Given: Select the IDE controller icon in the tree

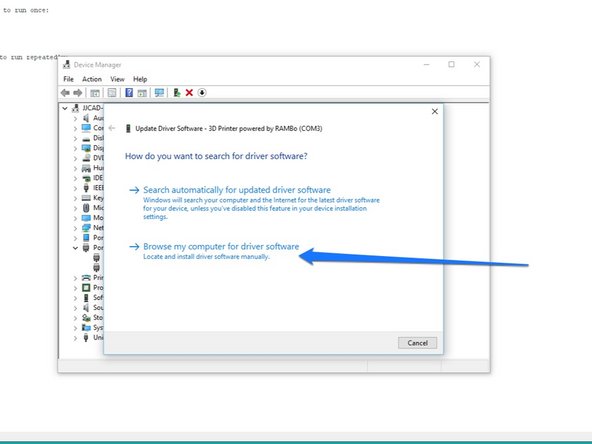Looking at the screenshot, I should [86, 178].
